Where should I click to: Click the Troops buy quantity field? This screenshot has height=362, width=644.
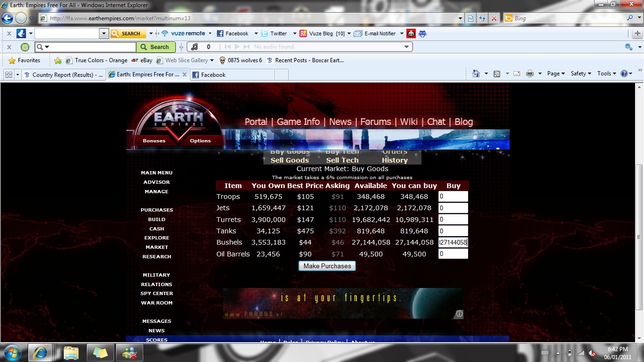(x=453, y=197)
